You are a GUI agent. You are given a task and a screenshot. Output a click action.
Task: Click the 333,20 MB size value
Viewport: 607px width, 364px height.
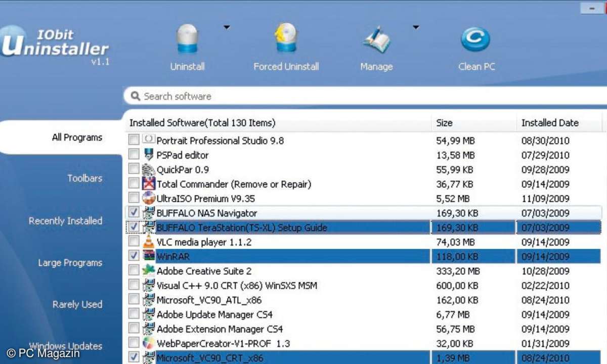(x=458, y=271)
